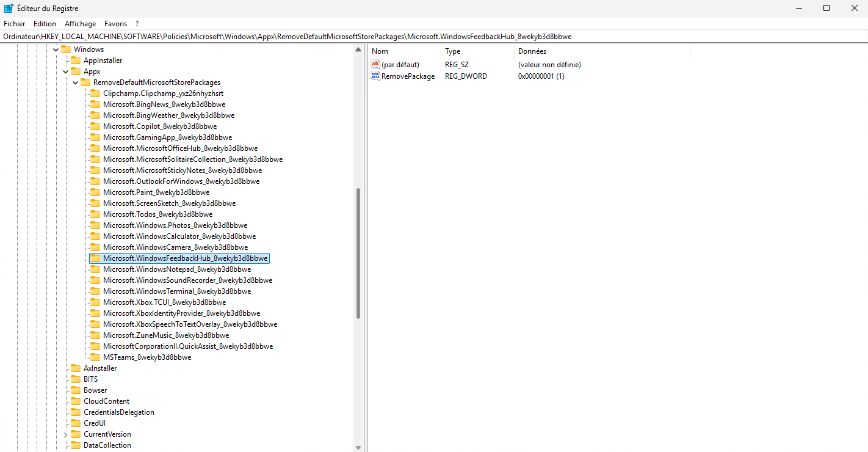Click the WindowsNotepad folder icon
The width and height of the screenshot is (868, 452).
click(x=95, y=269)
